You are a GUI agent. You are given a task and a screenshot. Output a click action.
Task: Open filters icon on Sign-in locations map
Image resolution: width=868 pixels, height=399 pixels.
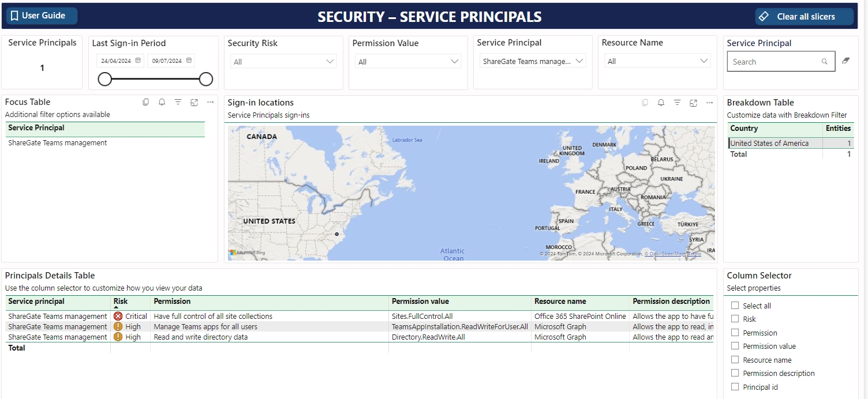tap(677, 103)
